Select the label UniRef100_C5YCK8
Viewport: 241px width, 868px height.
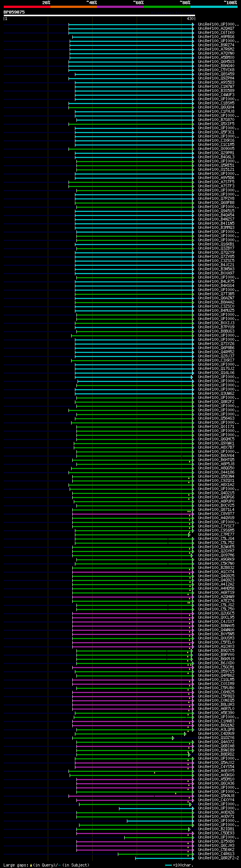click(x=216, y=70)
